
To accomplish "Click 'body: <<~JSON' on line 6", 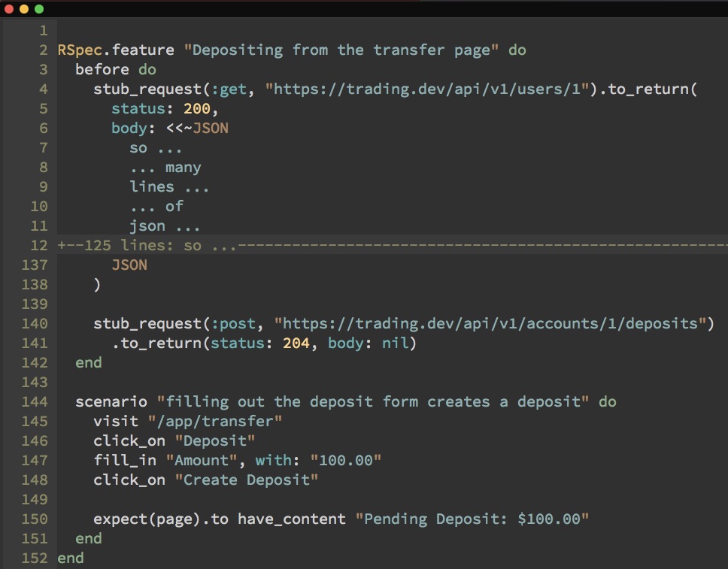I will click(170, 128).
